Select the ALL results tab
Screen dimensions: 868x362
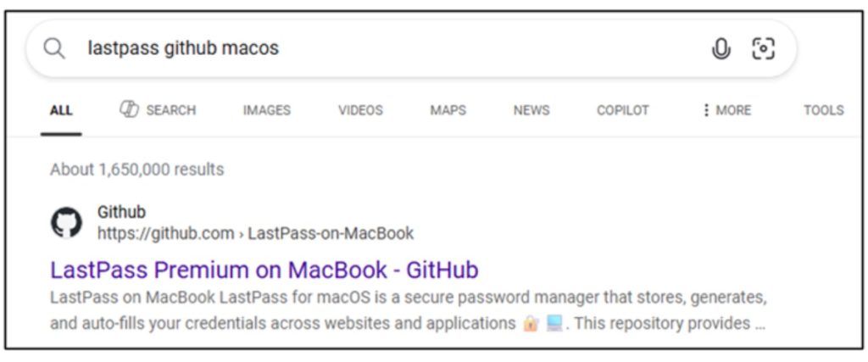[61, 110]
